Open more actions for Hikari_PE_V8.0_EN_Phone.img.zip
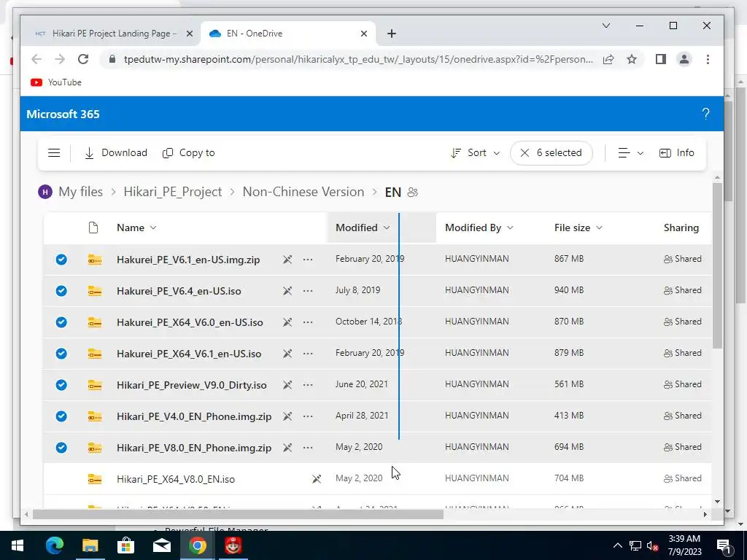Screen dimensions: 747x560 pos(308,448)
